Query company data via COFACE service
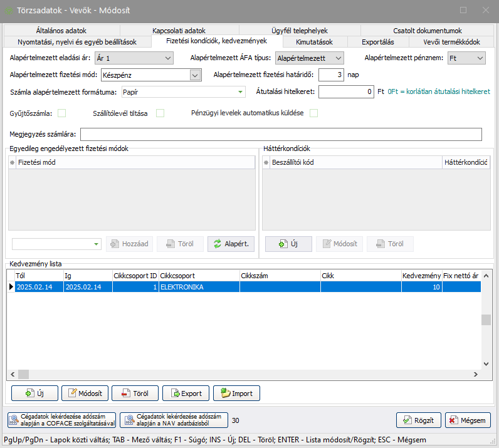Image resolution: width=499 pixels, height=448 pixels. (x=61, y=420)
